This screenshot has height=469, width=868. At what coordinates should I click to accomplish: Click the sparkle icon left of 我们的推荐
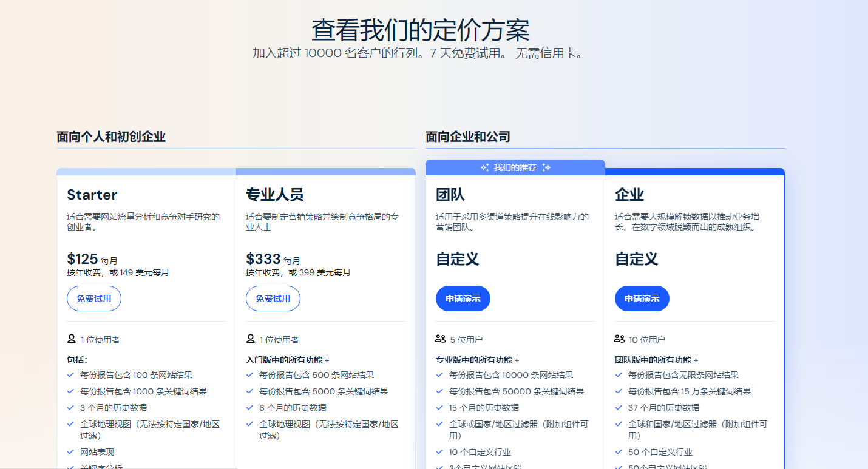tap(484, 168)
